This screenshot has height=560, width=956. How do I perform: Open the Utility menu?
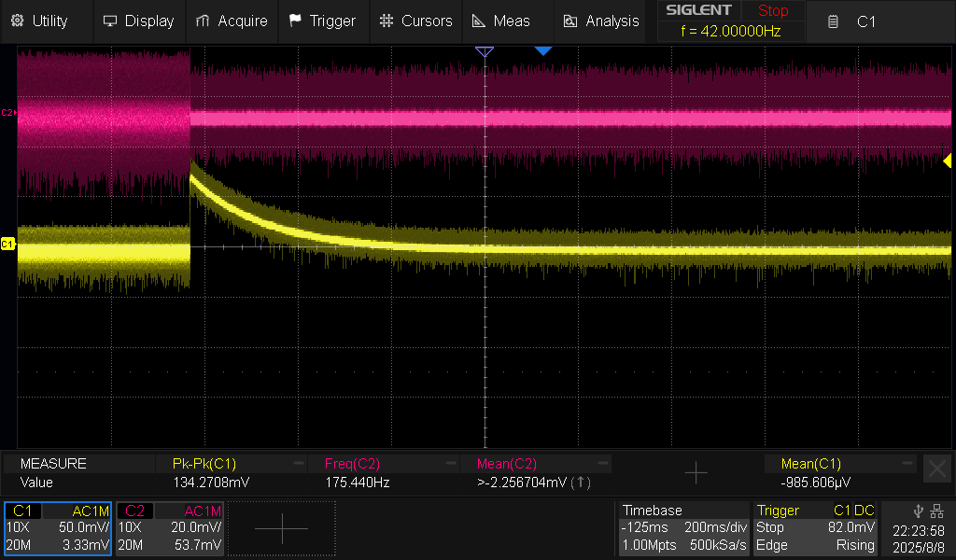[39, 21]
